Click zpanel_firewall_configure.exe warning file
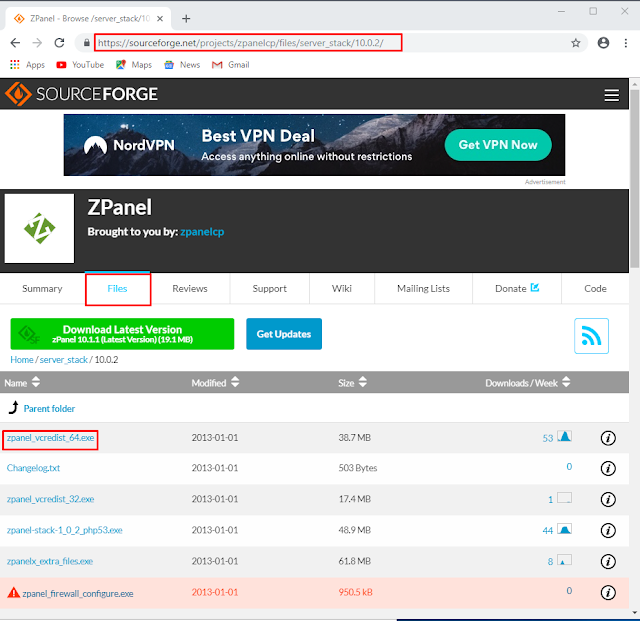 click(78, 593)
